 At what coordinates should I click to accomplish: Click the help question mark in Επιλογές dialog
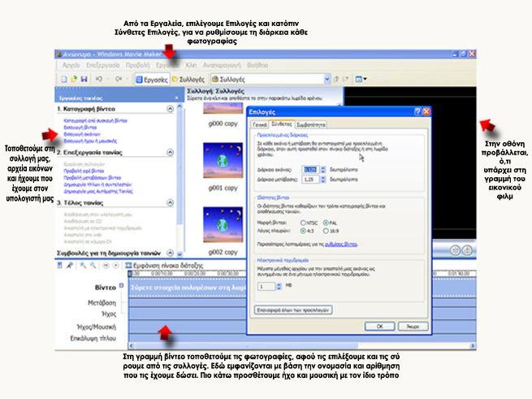(417, 111)
